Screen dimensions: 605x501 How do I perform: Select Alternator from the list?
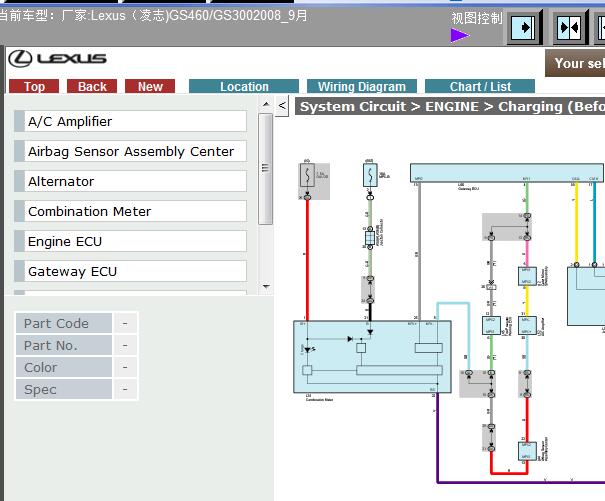click(x=130, y=181)
